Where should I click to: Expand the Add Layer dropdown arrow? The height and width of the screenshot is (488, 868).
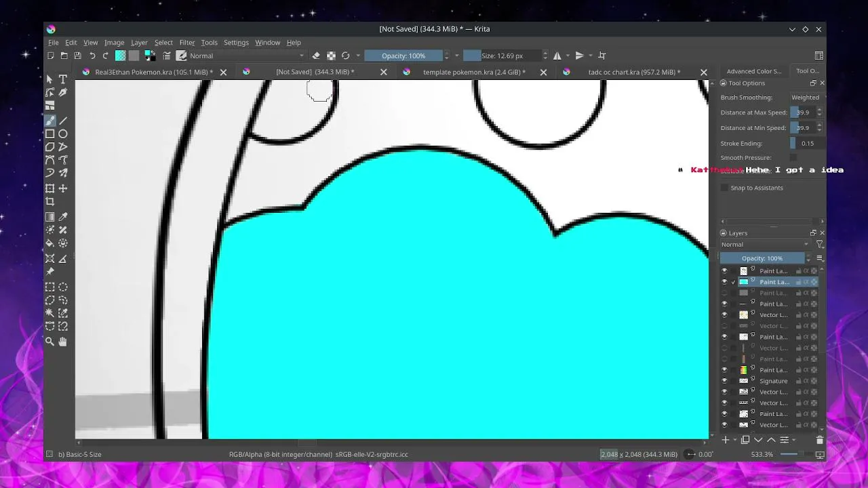pos(734,440)
